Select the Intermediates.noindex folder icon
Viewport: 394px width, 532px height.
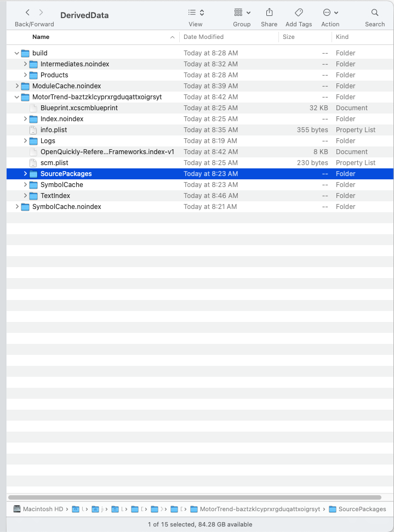coord(33,64)
